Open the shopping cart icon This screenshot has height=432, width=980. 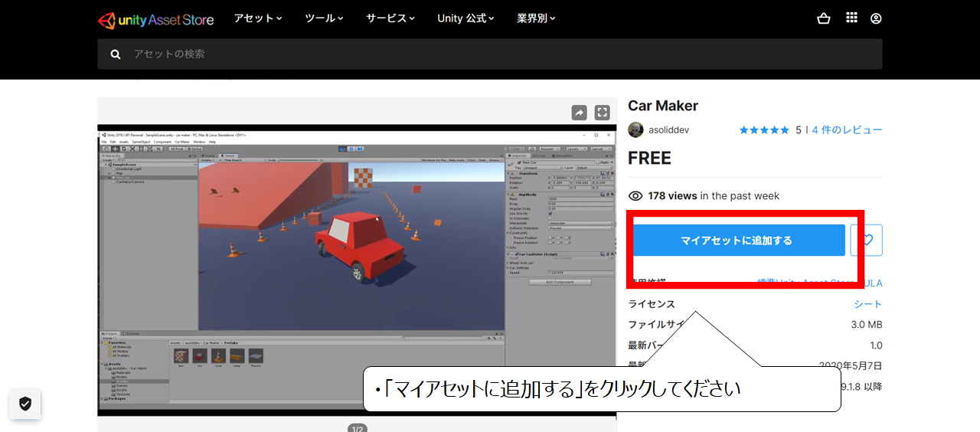point(824,18)
